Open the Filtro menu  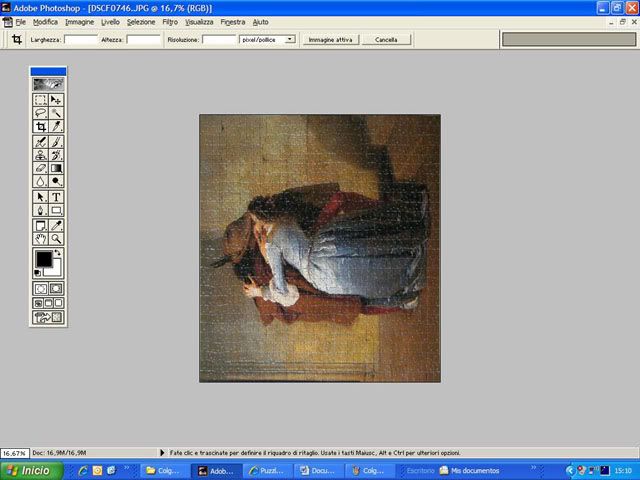170,22
